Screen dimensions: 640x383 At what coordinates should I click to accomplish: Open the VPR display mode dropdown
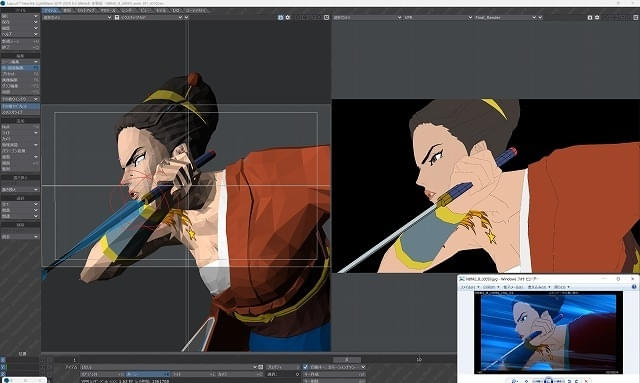click(438, 18)
